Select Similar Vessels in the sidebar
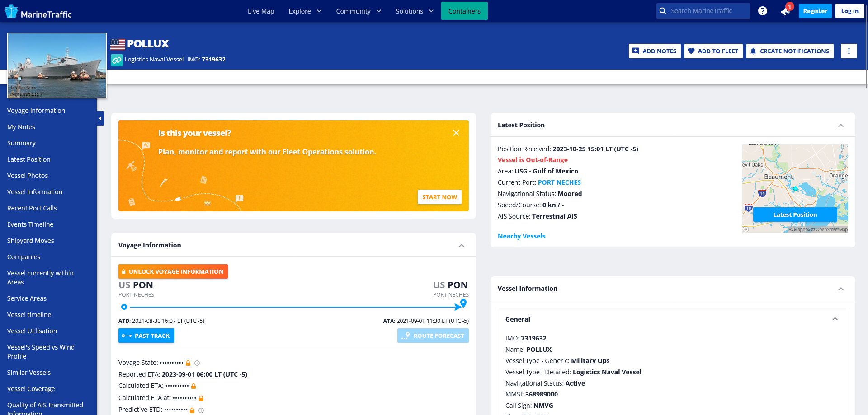Image resolution: width=868 pixels, height=415 pixels. point(29,373)
